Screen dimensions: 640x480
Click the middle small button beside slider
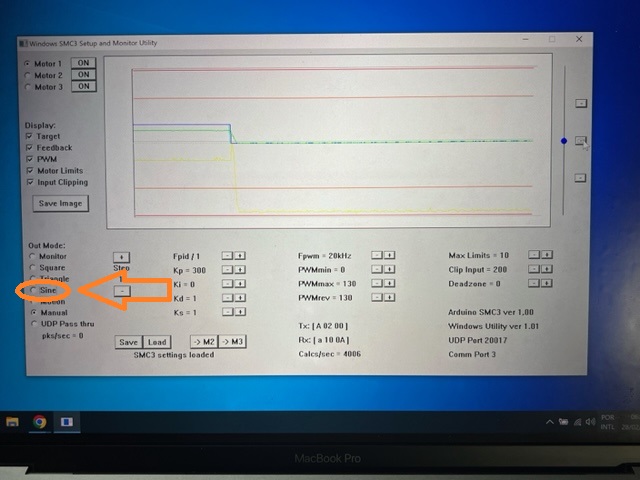pyautogui.click(x=581, y=141)
